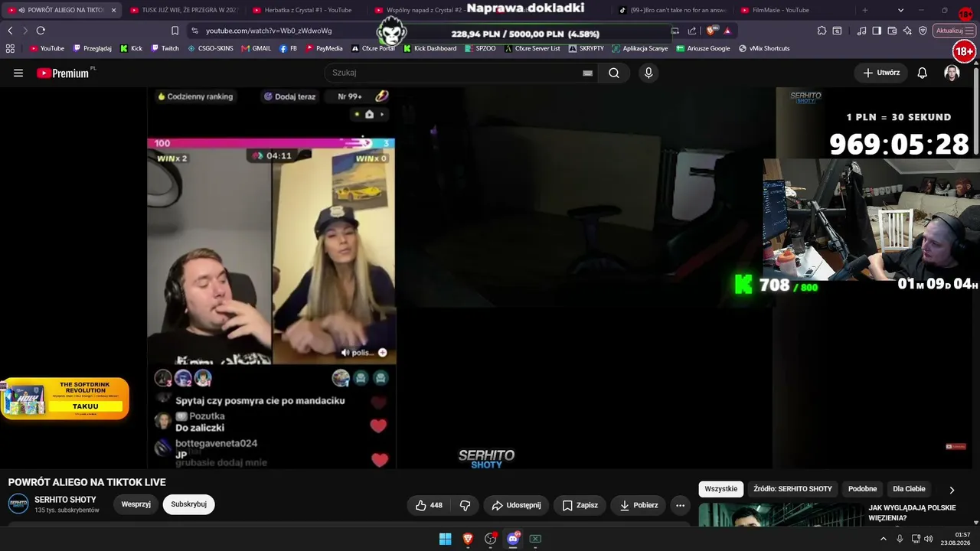Open the Utwórz create menu
980x551 pixels.
pos(881,73)
